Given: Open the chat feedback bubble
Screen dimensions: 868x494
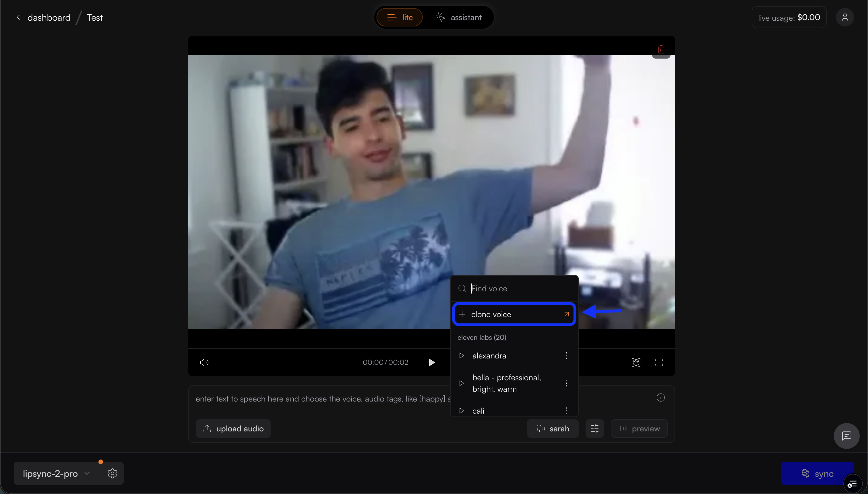Looking at the screenshot, I should [847, 436].
